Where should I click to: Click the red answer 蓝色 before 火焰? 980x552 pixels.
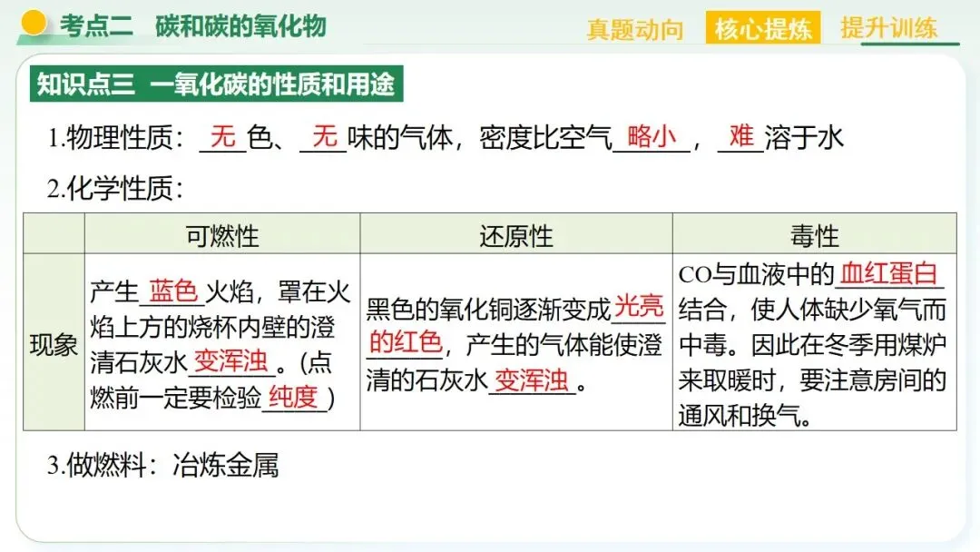173,291
